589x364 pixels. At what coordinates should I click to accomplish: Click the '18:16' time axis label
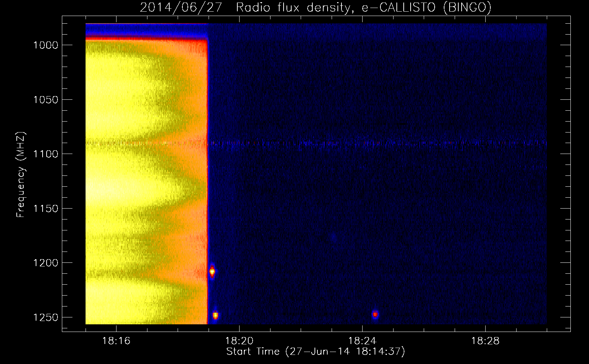point(116,341)
